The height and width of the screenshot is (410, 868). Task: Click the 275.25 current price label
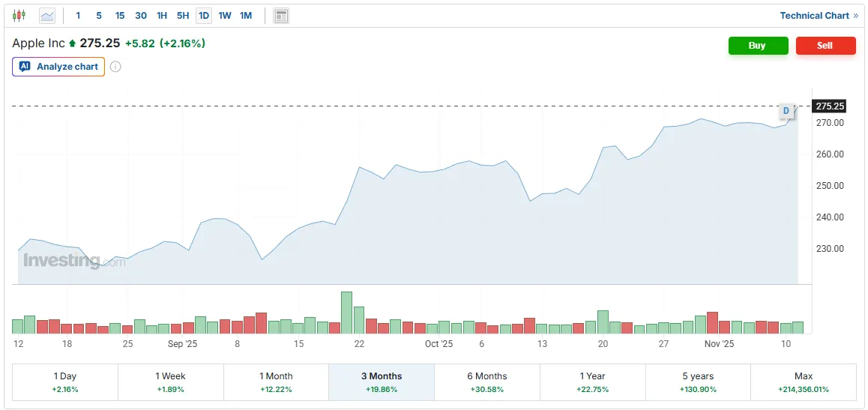pos(830,106)
